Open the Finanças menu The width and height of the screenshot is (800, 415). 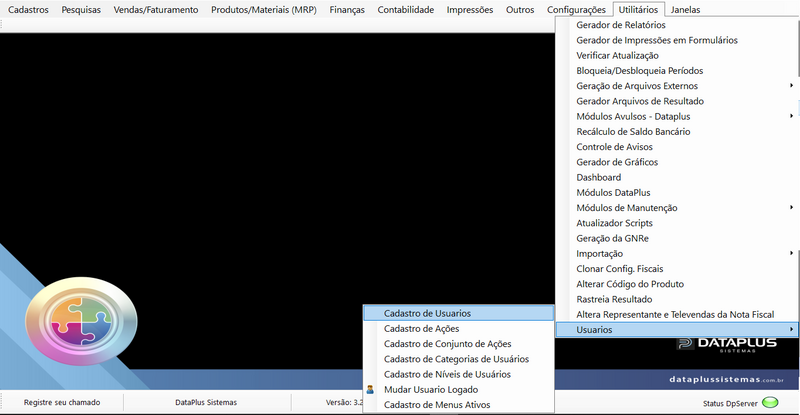tap(347, 10)
